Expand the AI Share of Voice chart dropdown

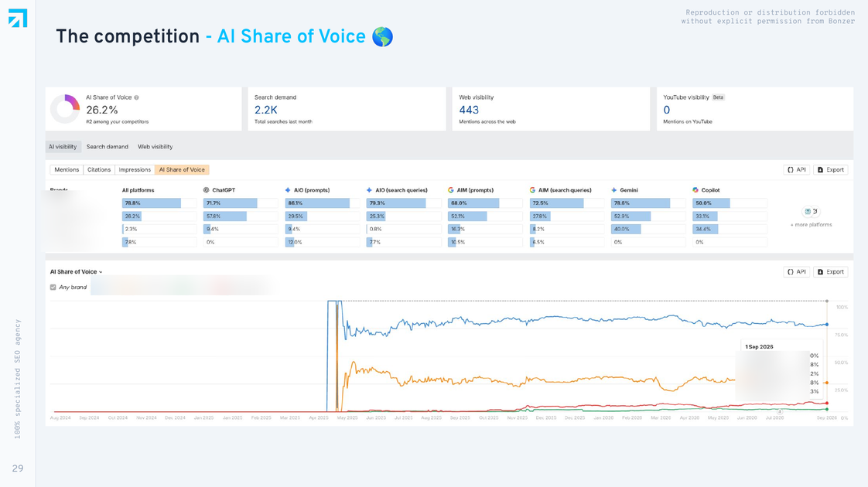(x=77, y=272)
